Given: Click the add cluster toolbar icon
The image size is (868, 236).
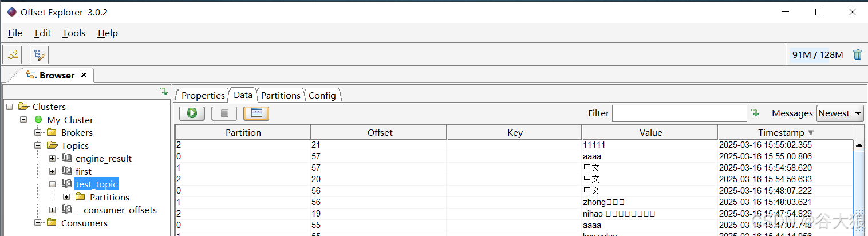Looking at the screenshot, I should (13, 55).
